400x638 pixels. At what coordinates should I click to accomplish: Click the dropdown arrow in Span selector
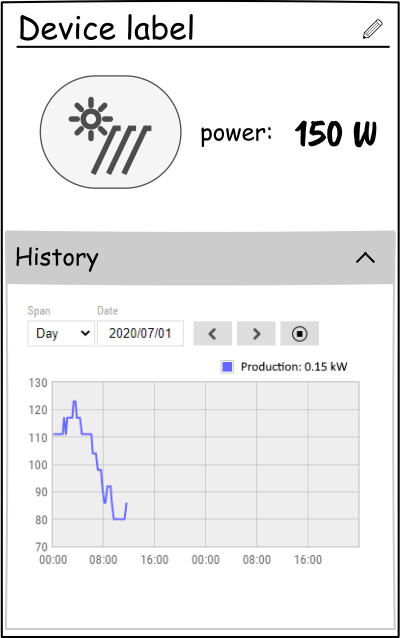(85, 333)
